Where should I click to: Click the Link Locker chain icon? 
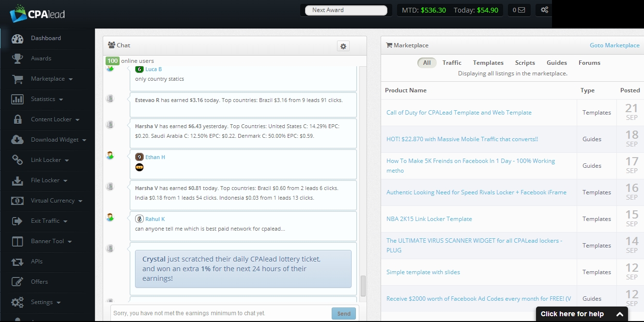point(17,160)
